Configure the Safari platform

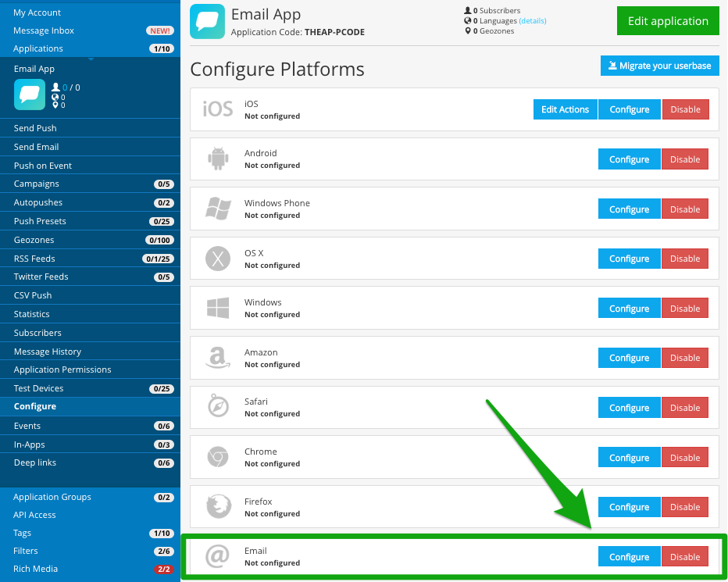click(x=629, y=407)
